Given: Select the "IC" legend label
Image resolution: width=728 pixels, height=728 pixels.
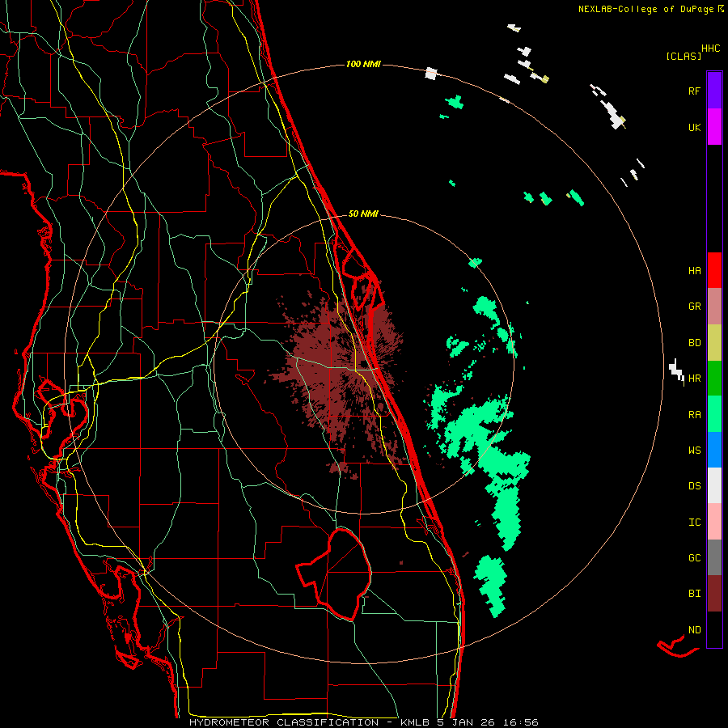Looking at the screenshot, I should point(694,523).
